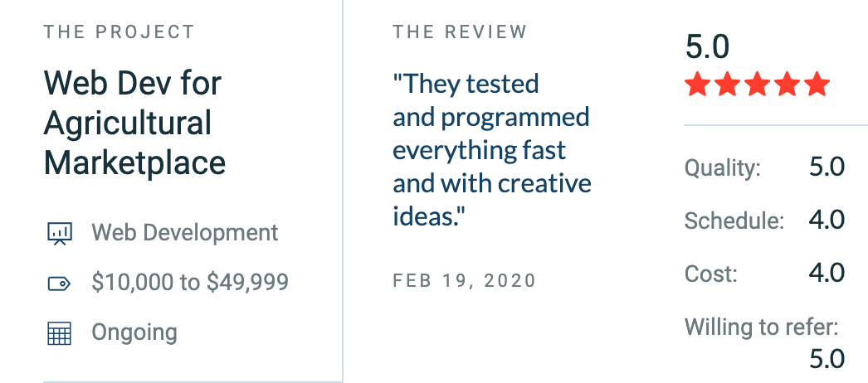Click the third red rating star
The height and width of the screenshot is (383, 868).
pyautogui.click(x=758, y=85)
